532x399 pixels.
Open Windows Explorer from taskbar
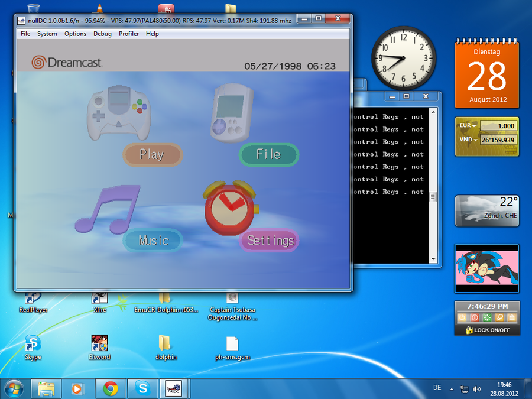46,389
